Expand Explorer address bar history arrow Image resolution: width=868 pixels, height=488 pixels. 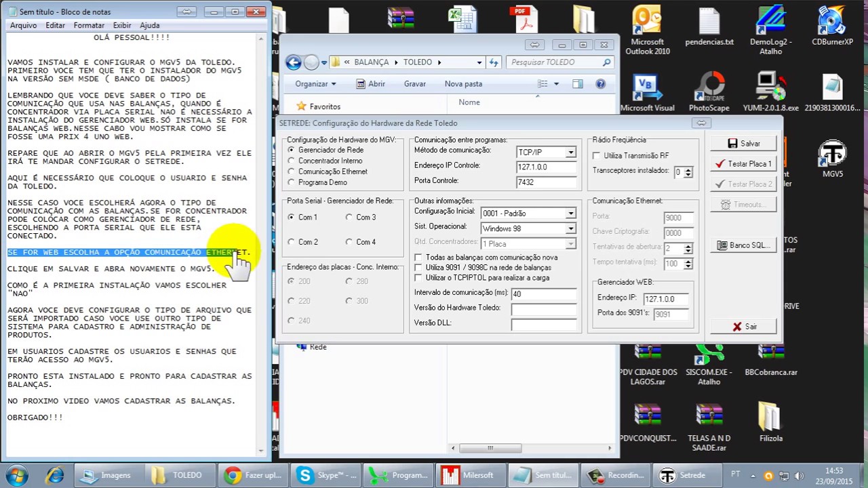(x=479, y=62)
